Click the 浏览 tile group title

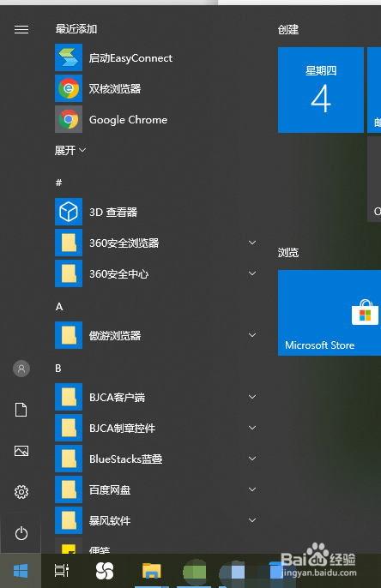coord(288,252)
